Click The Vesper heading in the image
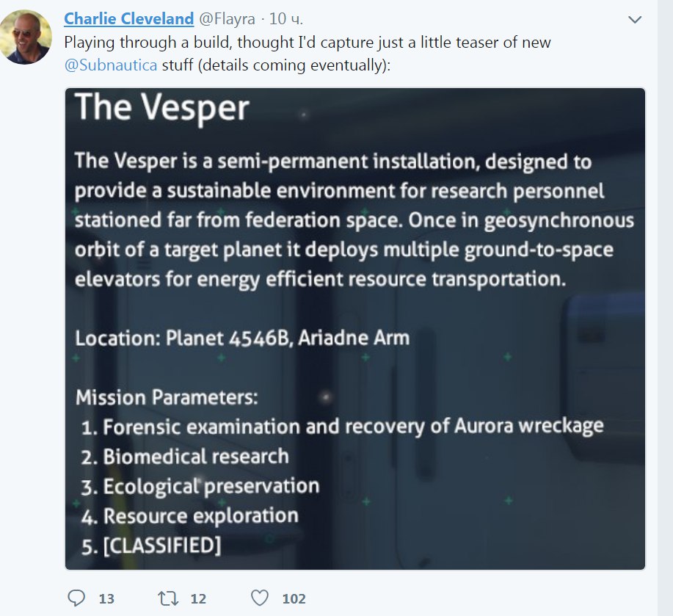Screen dimensions: 673x616 [161, 107]
